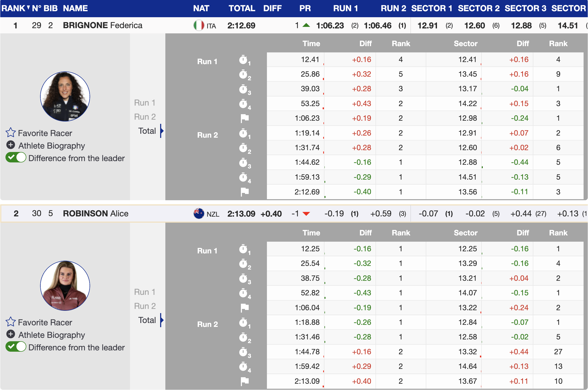The width and height of the screenshot is (588, 390).
Task: Toggle Robinson's Difference from the leader switch
Action: point(16,347)
